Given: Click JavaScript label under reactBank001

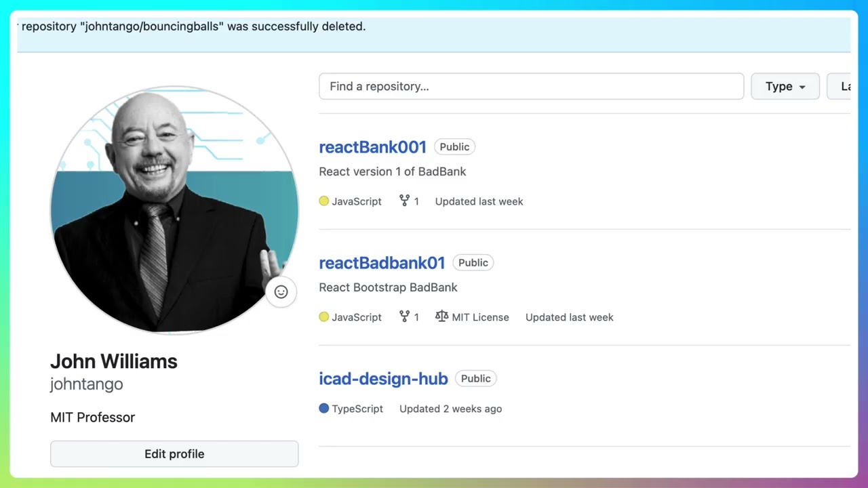Looking at the screenshot, I should [x=357, y=201].
